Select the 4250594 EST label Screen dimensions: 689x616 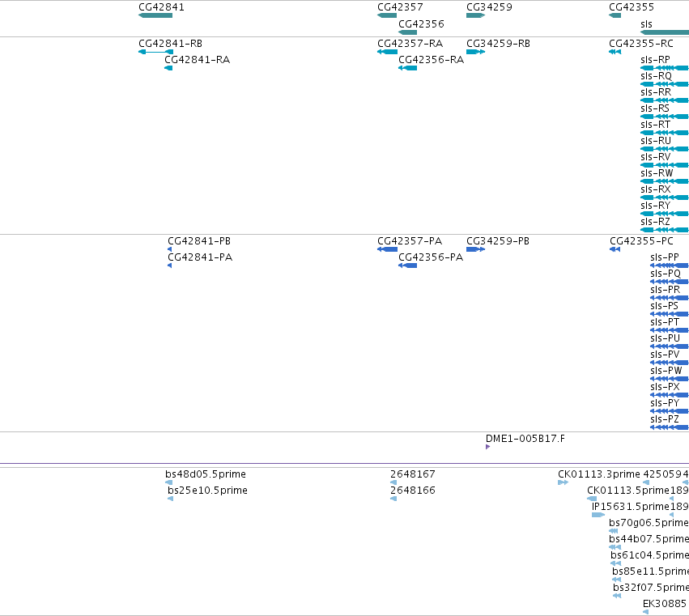click(x=666, y=474)
